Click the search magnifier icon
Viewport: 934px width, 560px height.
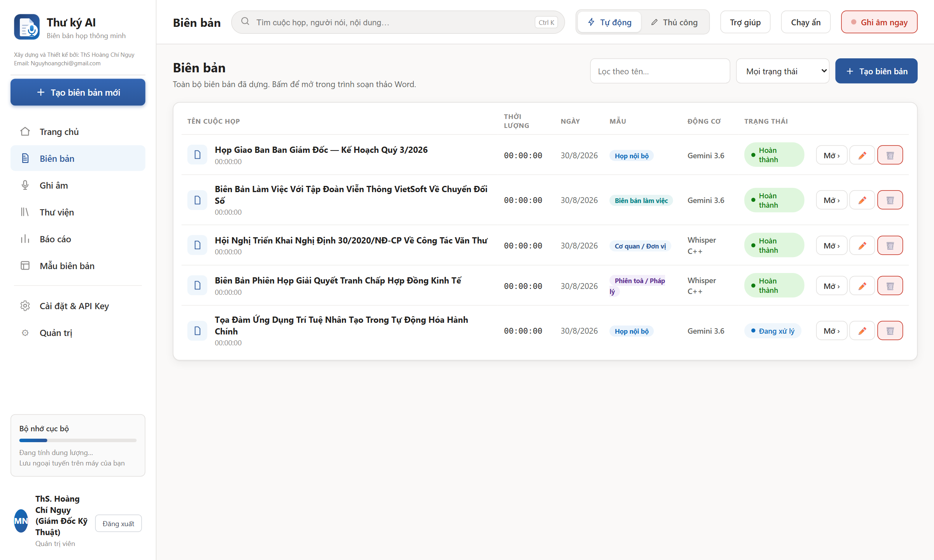click(x=245, y=21)
